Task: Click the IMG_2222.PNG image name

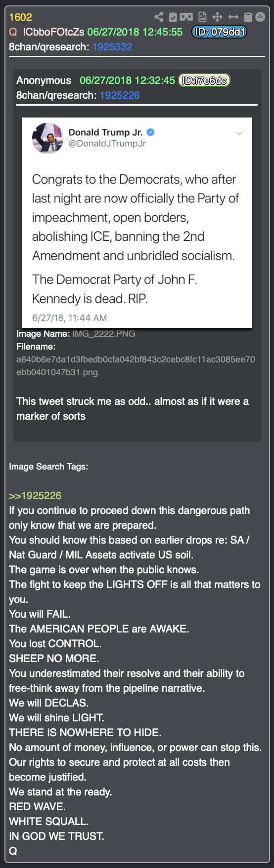Action: pos(104,334)
